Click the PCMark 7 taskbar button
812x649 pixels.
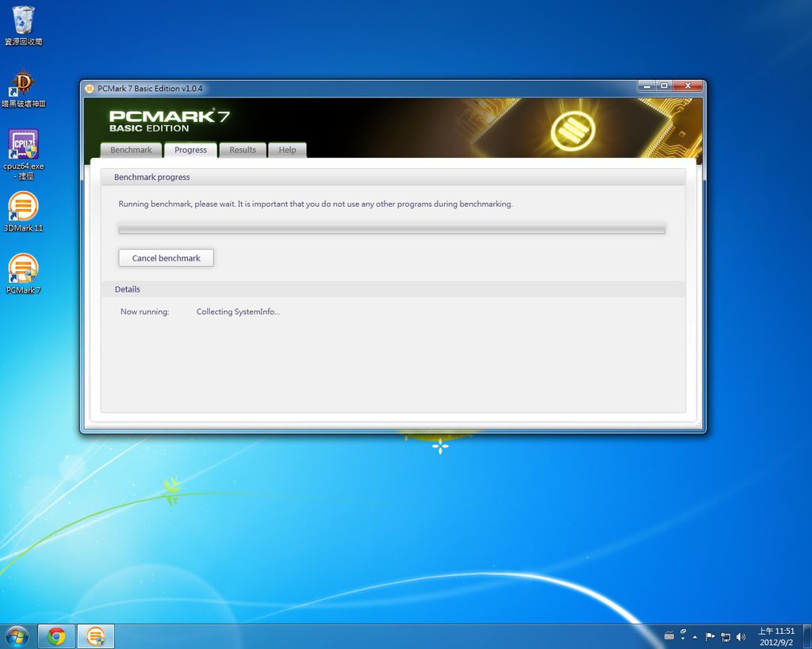pos(96,636)
